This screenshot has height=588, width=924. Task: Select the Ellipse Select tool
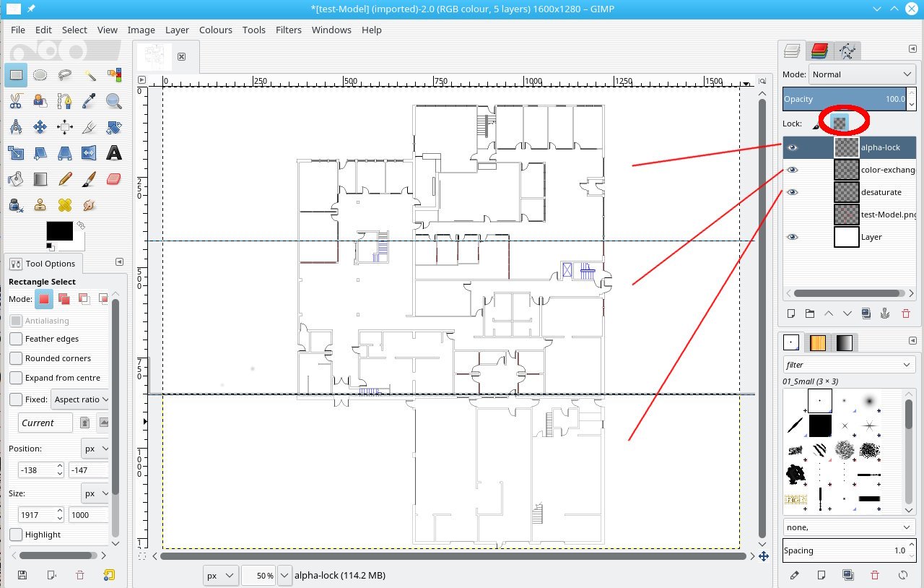coord(40,74)
